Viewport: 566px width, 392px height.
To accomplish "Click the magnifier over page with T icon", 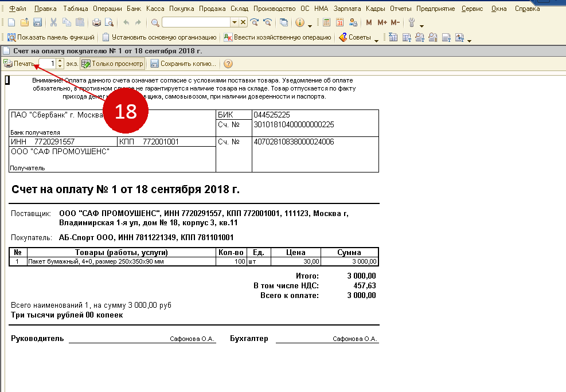I will tap(419, 37).
